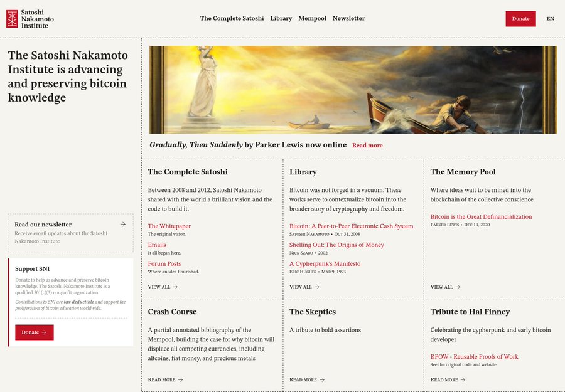565x392 pixels.
Task: Open RPOW - Reusable Proofs of Work link
Action: click(474, 357)
